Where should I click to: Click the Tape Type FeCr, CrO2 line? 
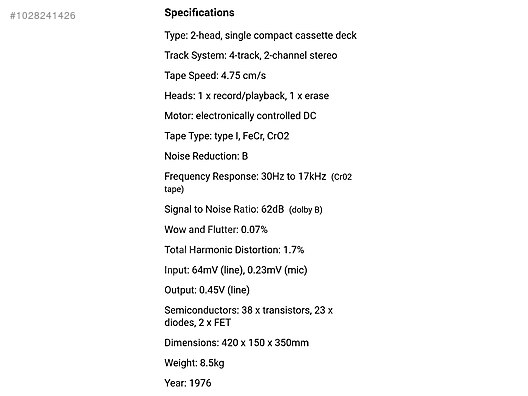pos(227,136)
